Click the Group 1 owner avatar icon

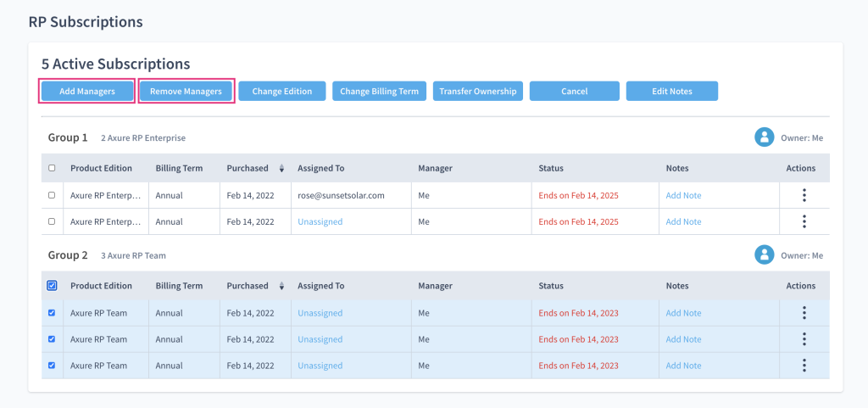(765, 137)
